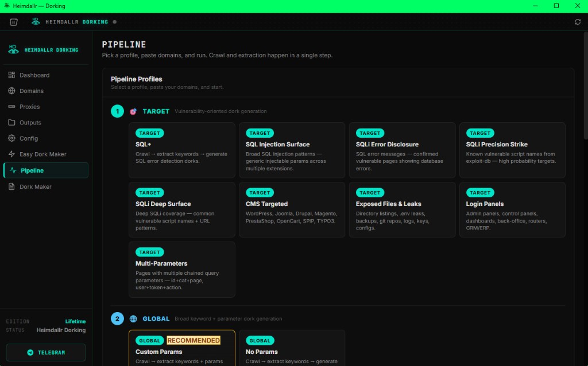Viewport: 588px width, 366px height.
Task: Open the TELEGRAM button
Action: pos(46,352)
